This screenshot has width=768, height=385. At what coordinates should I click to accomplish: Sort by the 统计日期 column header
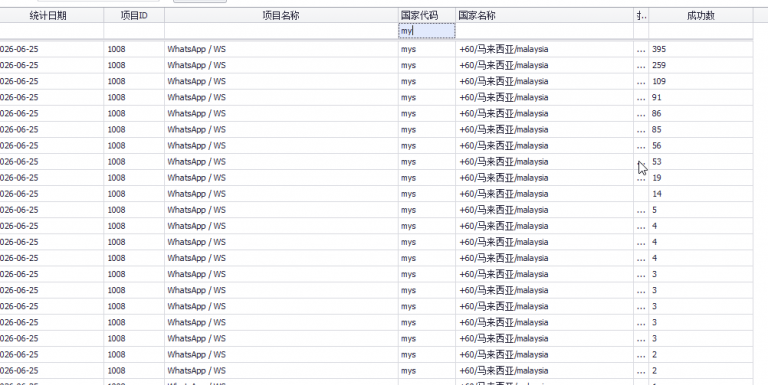[51, 16]
